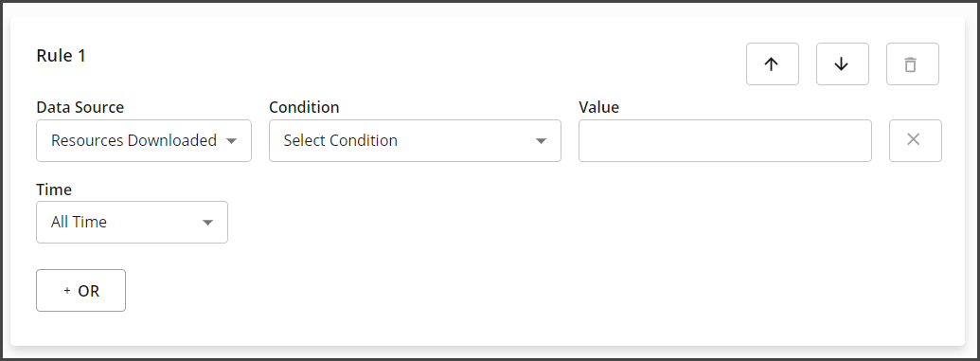Delete Rule 1 using the trash icon
The image size is (980, 361).
click(912, 63)
